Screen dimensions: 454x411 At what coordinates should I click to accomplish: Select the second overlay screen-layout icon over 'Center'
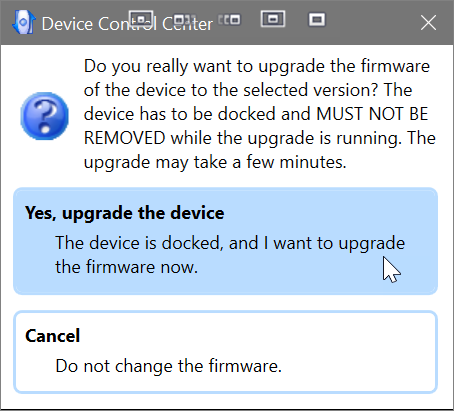click(184, 19)
